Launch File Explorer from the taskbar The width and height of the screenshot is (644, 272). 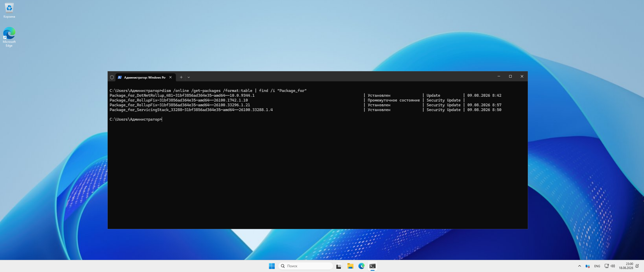[350, 266]
